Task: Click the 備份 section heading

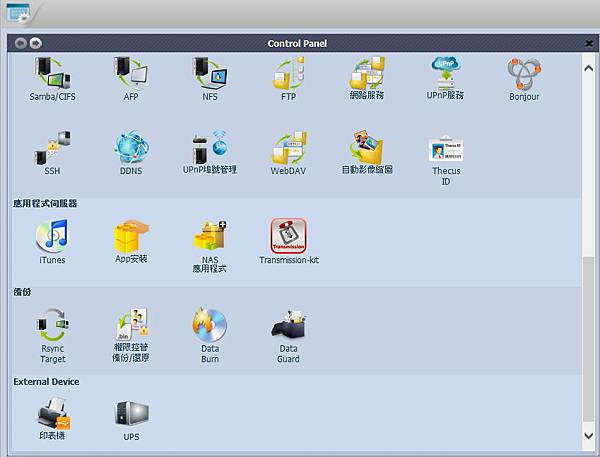Action: tap(22, 292)
